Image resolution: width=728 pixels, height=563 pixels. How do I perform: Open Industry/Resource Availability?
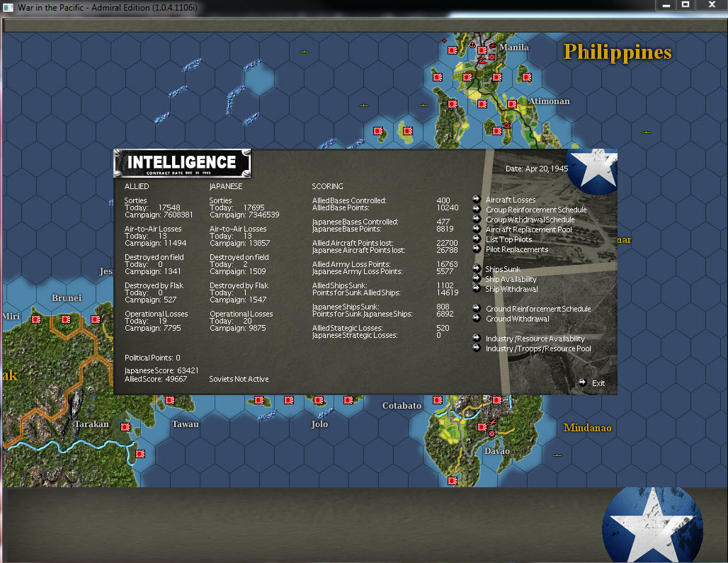click(535, 339)
